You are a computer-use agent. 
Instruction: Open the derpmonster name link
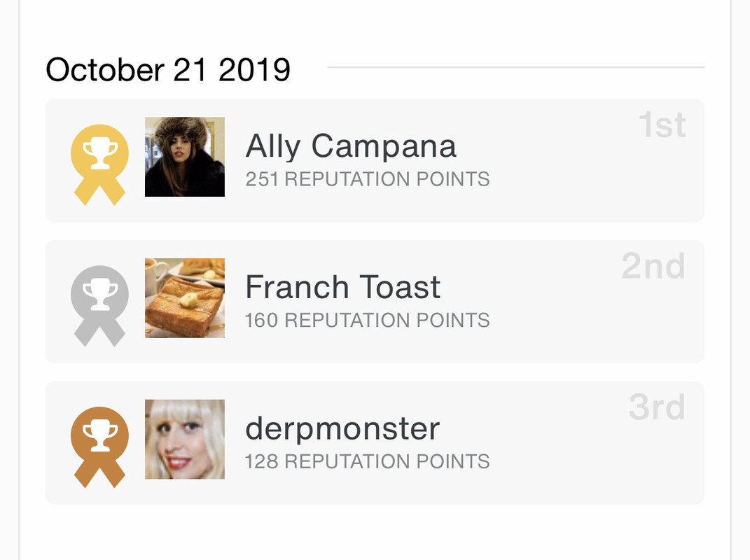coord(342,429)
